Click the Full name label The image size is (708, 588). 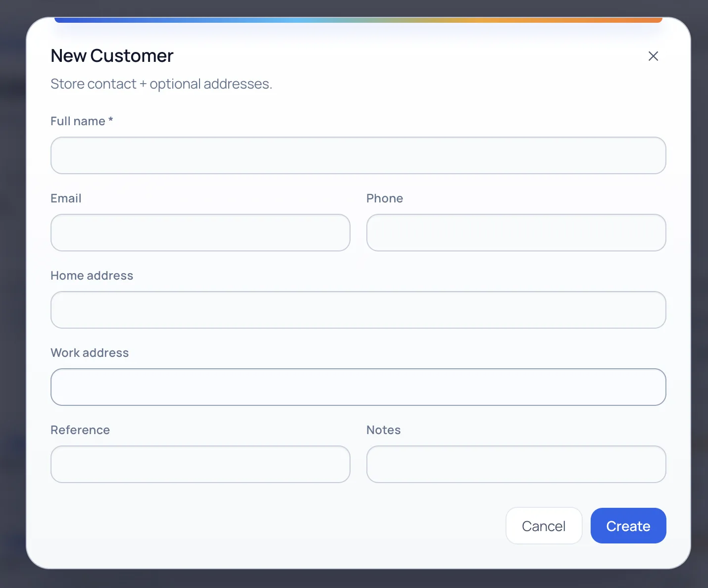tap(81, 121)
